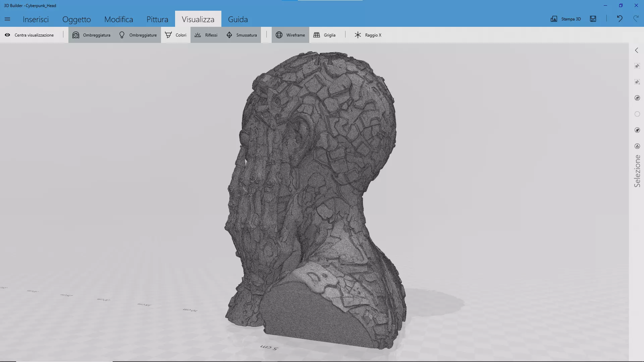Switch to the Inserisci tab
Screen dimensions: 644x362
coord(36,19)
